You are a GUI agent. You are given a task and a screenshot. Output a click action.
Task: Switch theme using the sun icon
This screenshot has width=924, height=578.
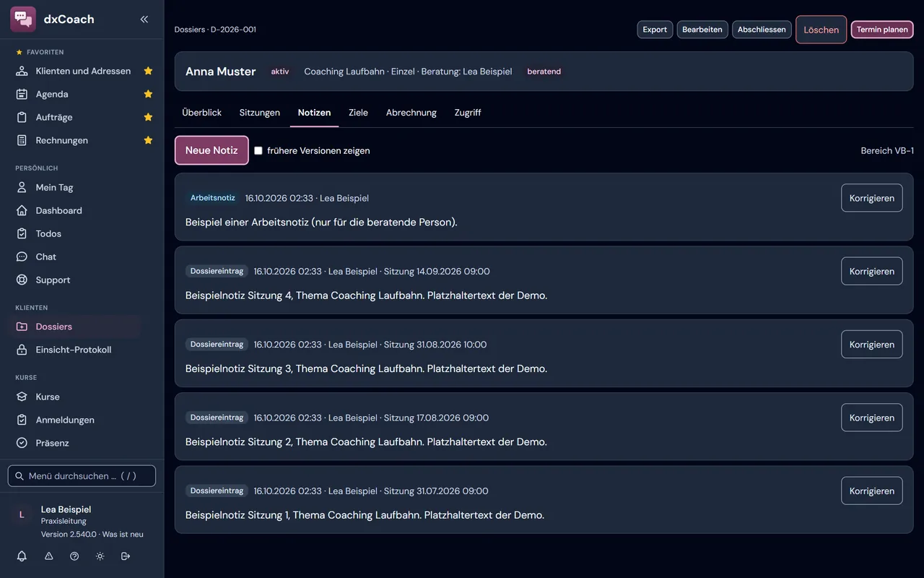point(100,556)
